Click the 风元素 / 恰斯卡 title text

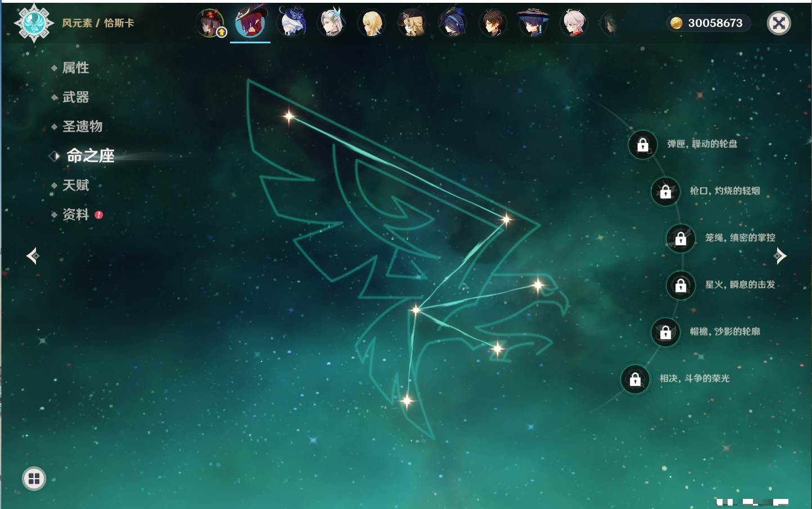pyautogui.click(x=98, y=23)
